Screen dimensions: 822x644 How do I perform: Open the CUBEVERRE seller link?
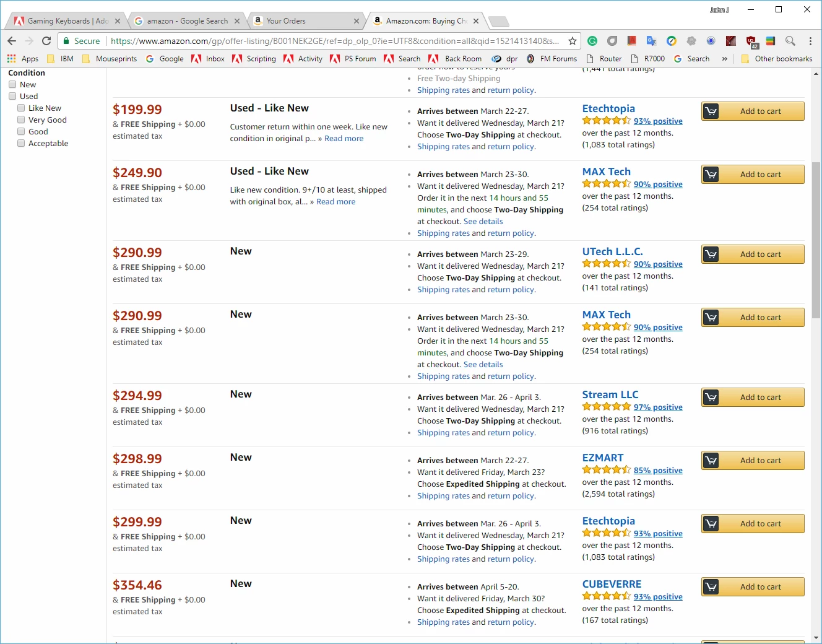tap(612, 585)
